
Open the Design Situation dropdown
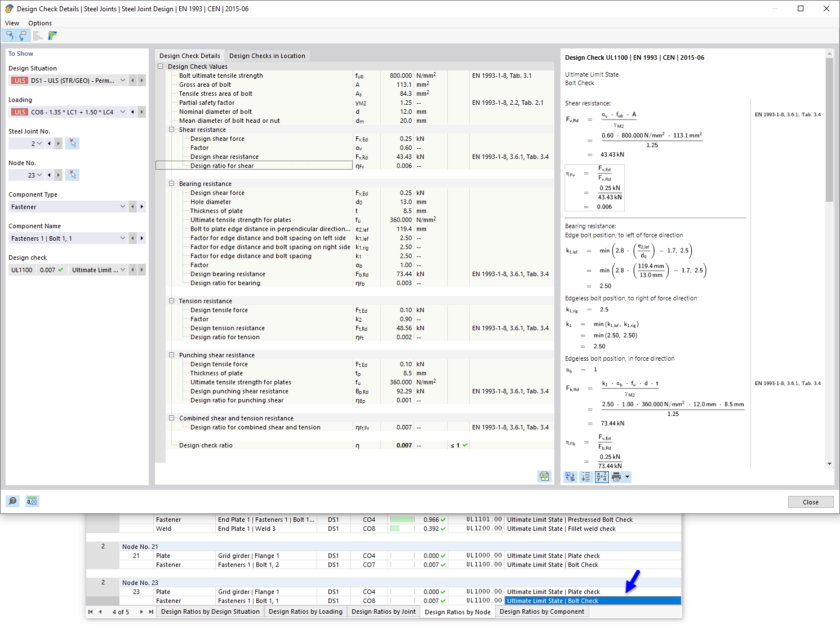(x=123, y=81)
